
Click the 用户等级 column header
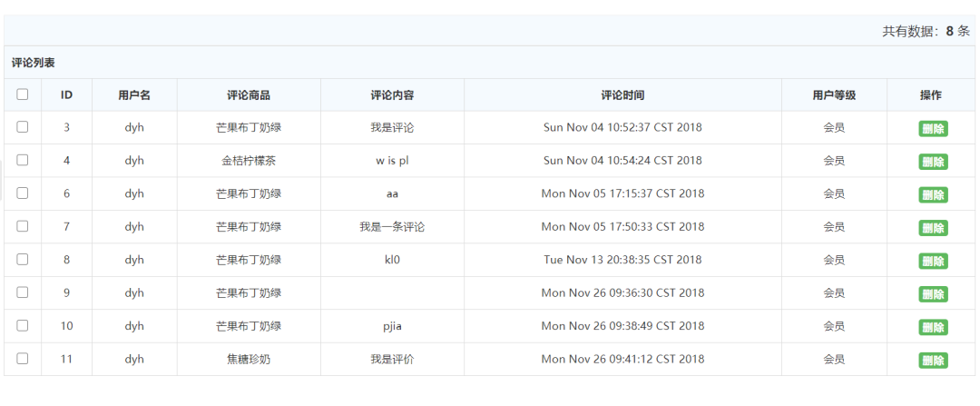(835, 95)
